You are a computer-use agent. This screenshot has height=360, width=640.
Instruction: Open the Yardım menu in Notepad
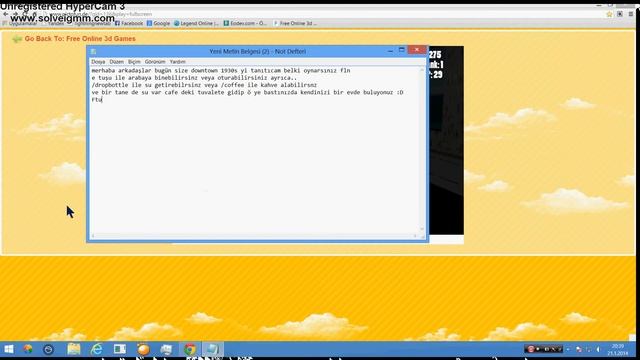pos(178,62)
